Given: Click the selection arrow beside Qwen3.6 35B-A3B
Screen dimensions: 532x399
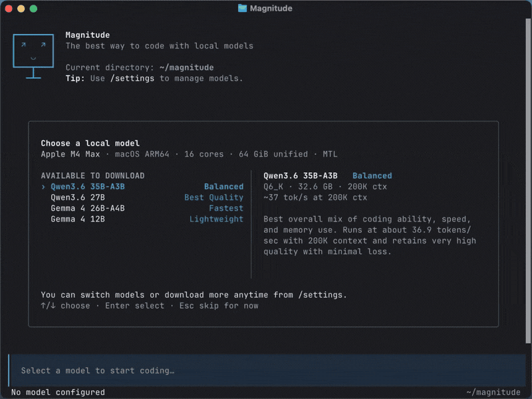Looking at the screenshot, I should click(43, 187).
